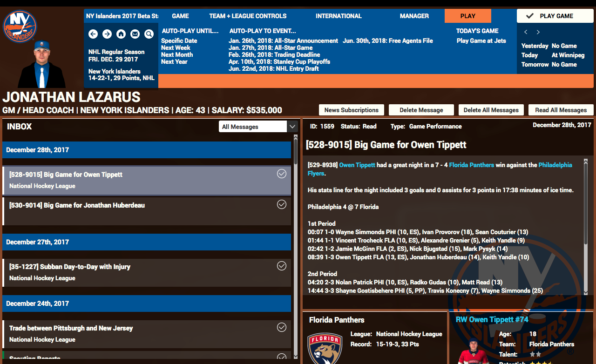
Task: Click the Florida Panthers team logo
Action: (x=325, y=348)
